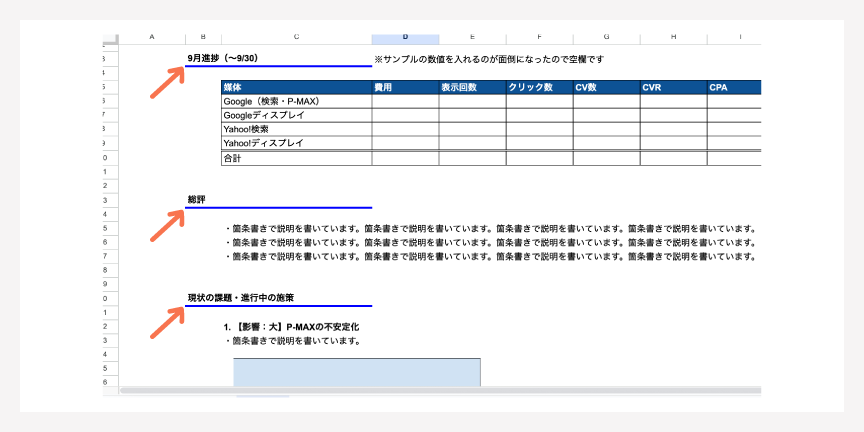Select the 表示回数 header cell
This screenshot has height=432, width=864.
coord(472,88)
